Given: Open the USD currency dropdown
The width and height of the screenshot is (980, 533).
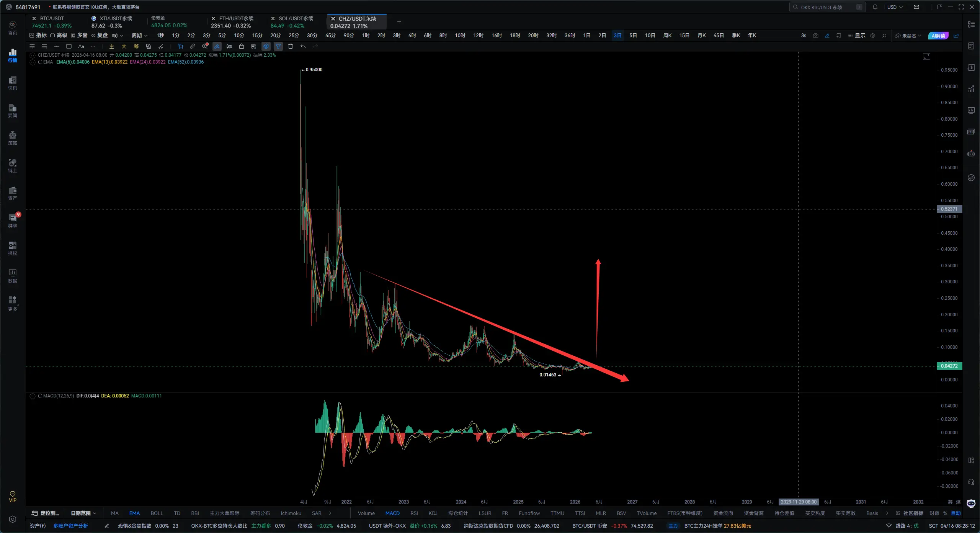Looking at the screenshot, I should [x=895, y=7].
